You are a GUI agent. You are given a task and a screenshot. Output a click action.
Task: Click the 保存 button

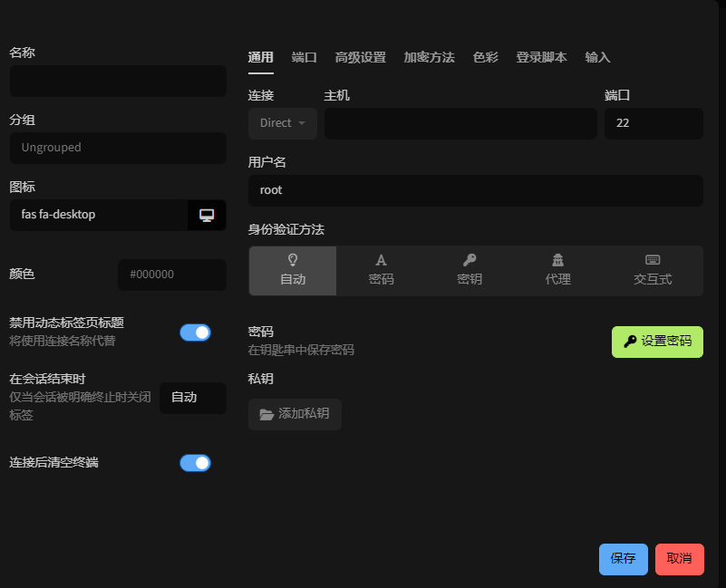[x=623, y=559]
